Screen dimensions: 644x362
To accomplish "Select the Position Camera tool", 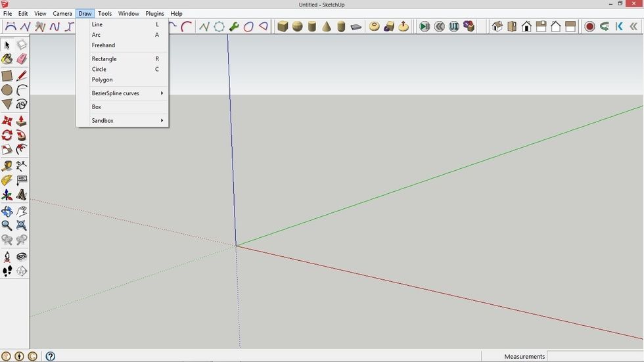I will [7, 257].
